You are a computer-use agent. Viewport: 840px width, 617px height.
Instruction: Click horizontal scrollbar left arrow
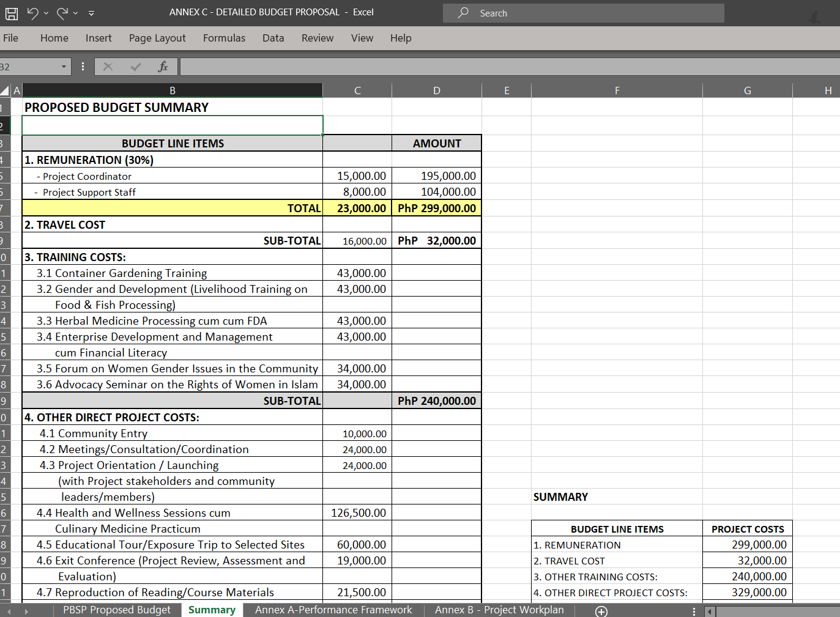pos(710,611)
